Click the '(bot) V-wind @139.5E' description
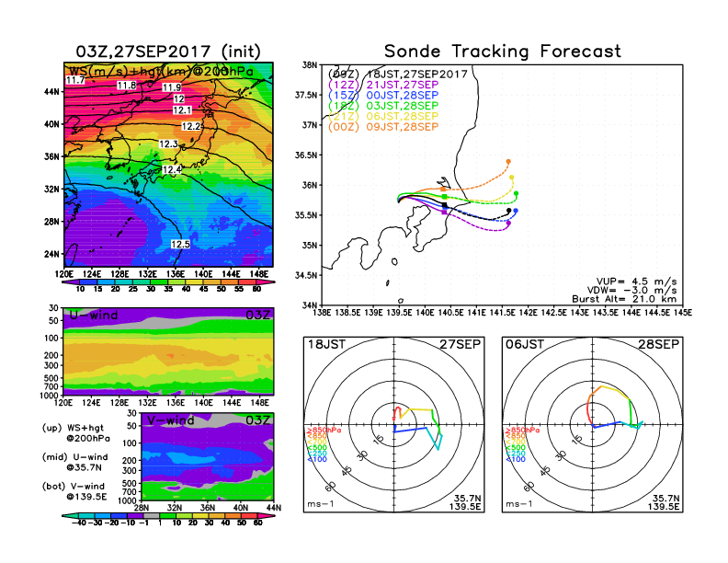Image resolution: width=728 pixels, height=563 pixels. (74, 491)
